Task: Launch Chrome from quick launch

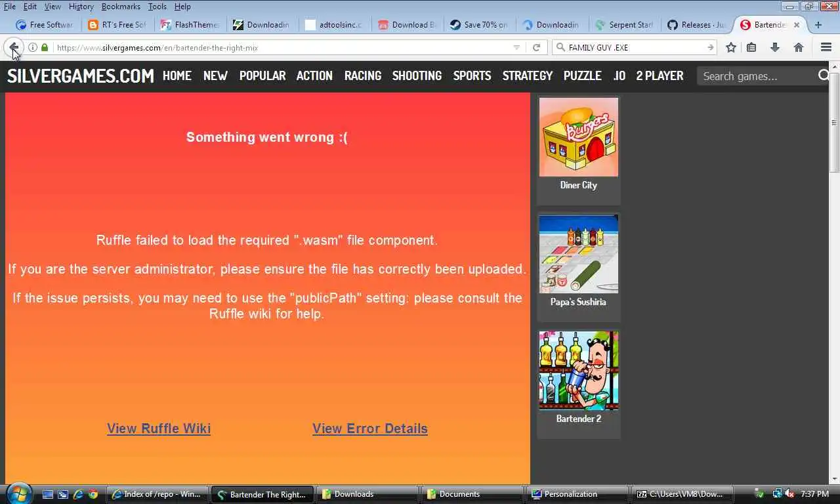Action: [93, 494]
